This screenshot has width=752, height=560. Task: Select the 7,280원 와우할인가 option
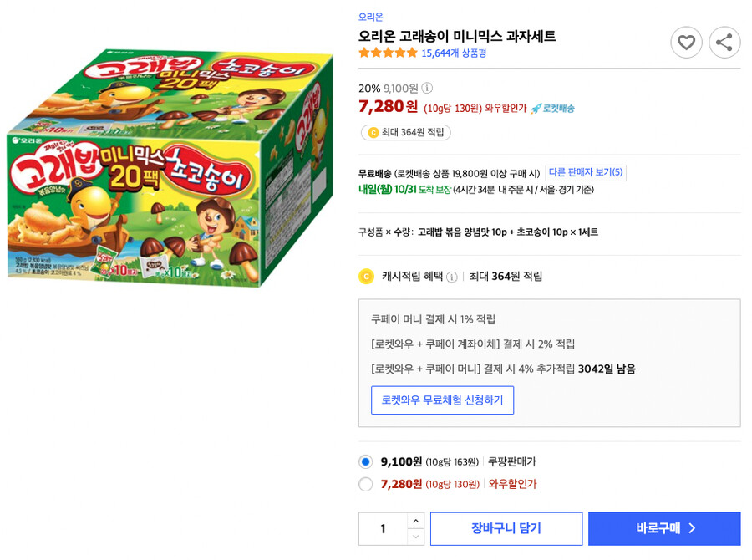coord(365,485)
